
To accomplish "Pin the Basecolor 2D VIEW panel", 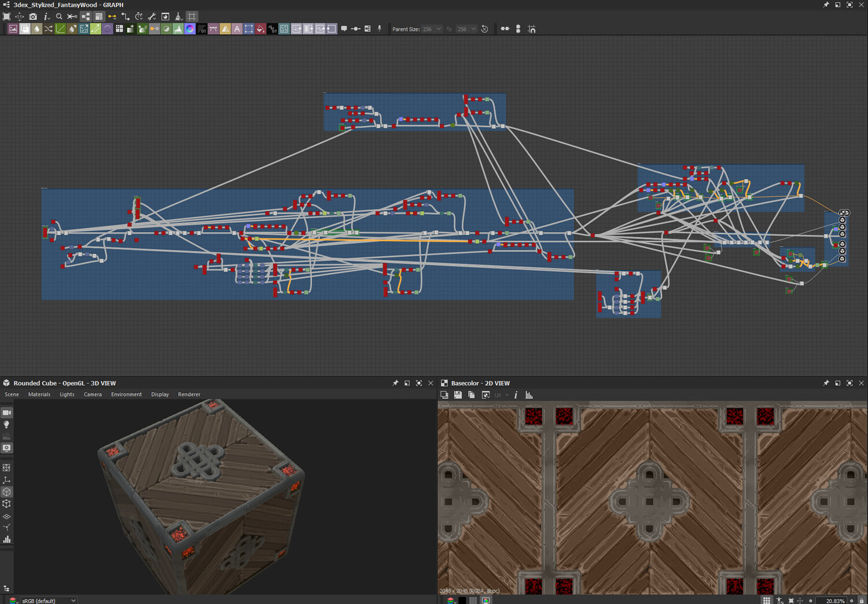I will point(826,383).
